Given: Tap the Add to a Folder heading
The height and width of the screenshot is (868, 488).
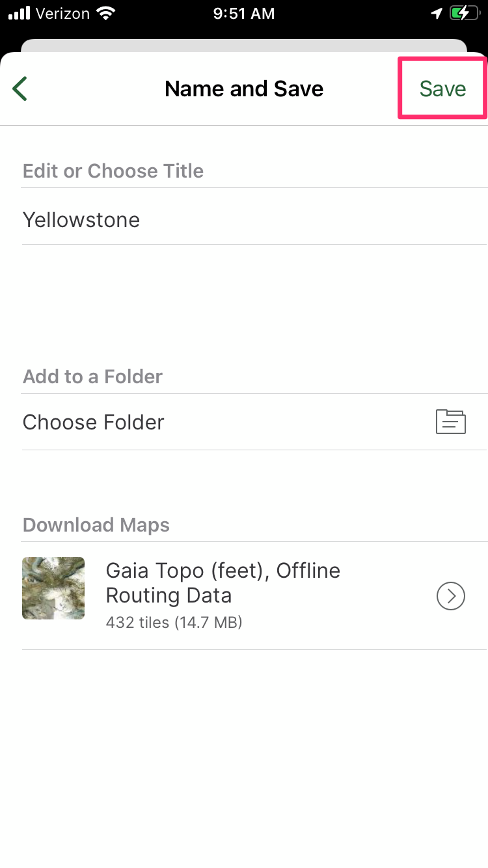Looking at the screenshot, I should pos(92,377).
